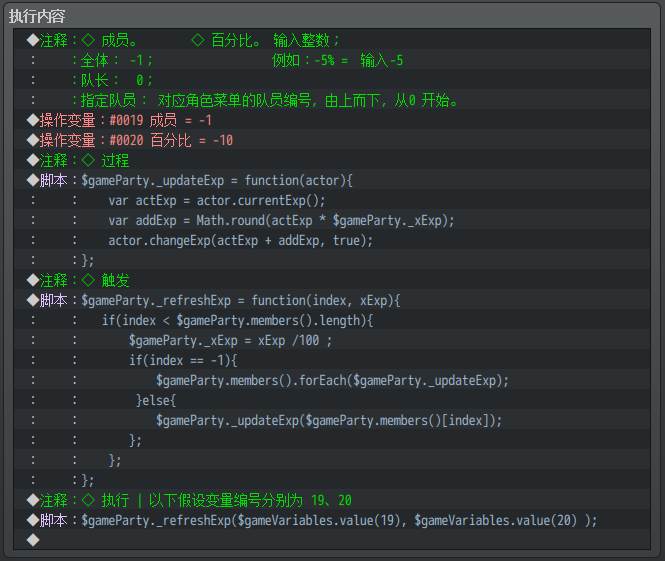Image resolution: width=665 pixels, height=561 pixels.
Task: Select line 'if(index == -1){'
Action: pyautogui.click(x=332, y=360)
